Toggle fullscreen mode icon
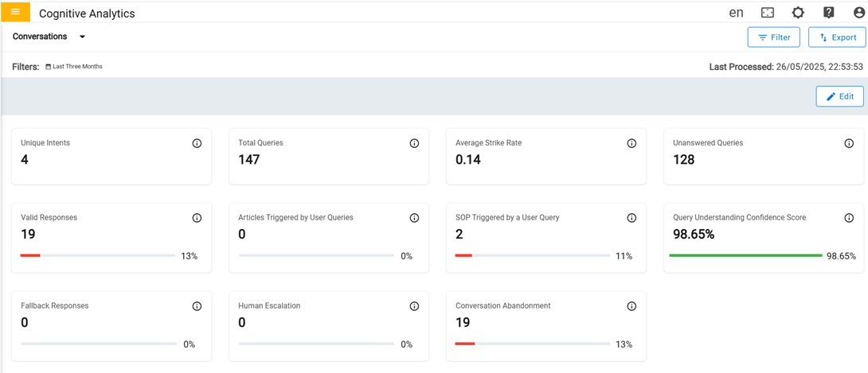 tap(768, 13)
